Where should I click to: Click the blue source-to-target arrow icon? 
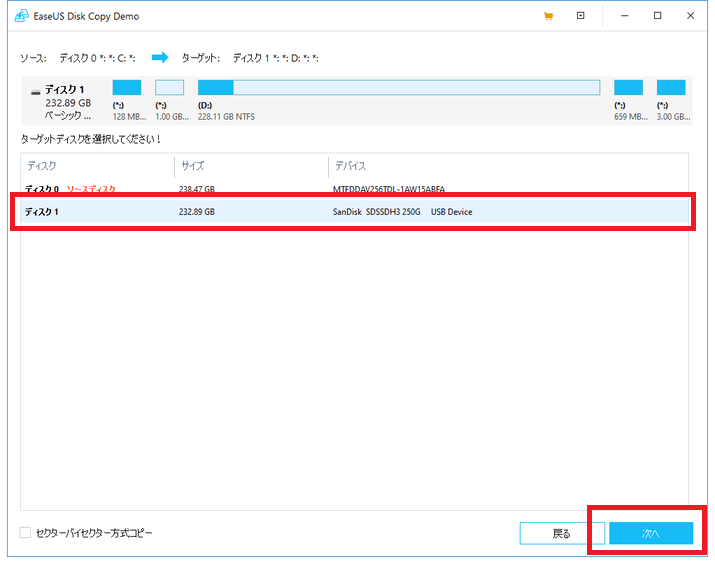point(160,57)
